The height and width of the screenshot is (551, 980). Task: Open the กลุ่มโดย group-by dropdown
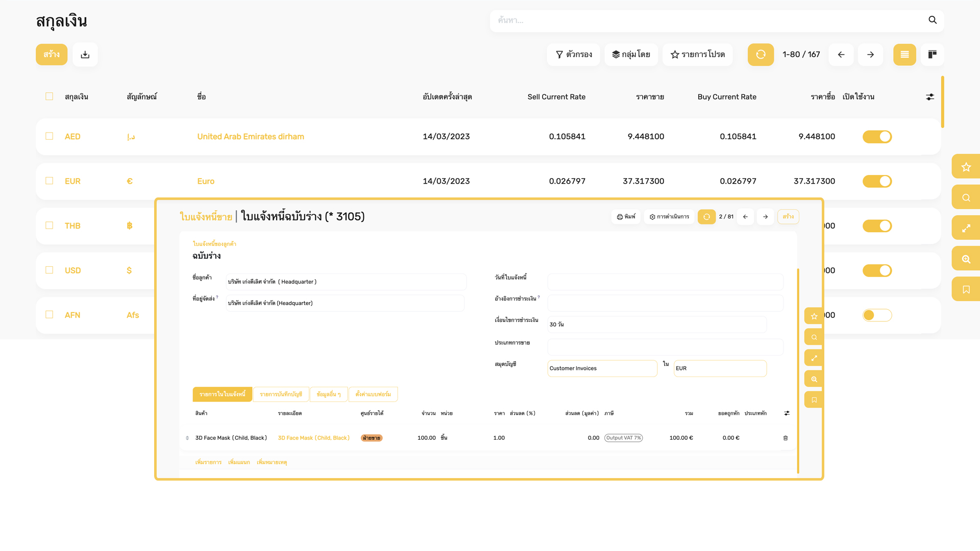click(x=631, y=55)
